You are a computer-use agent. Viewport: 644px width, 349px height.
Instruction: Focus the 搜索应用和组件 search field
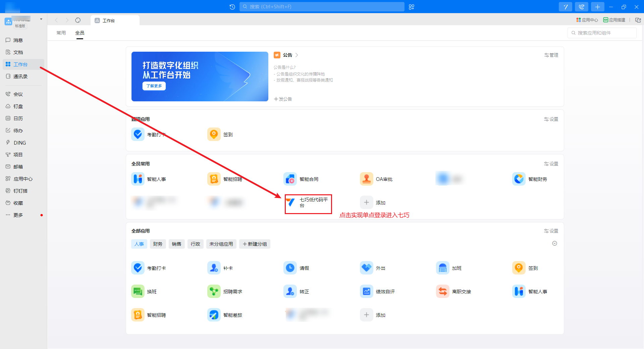pos(604,33)
